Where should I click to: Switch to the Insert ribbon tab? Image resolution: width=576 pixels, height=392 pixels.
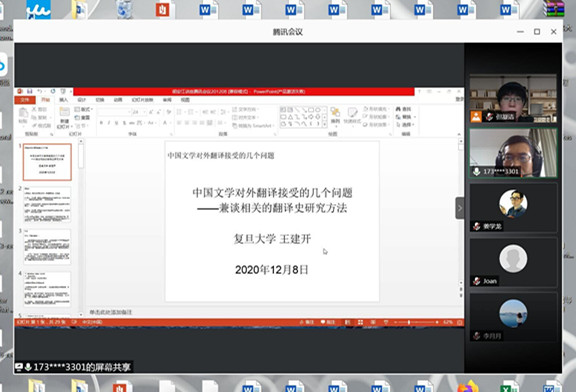pos(64,100)
